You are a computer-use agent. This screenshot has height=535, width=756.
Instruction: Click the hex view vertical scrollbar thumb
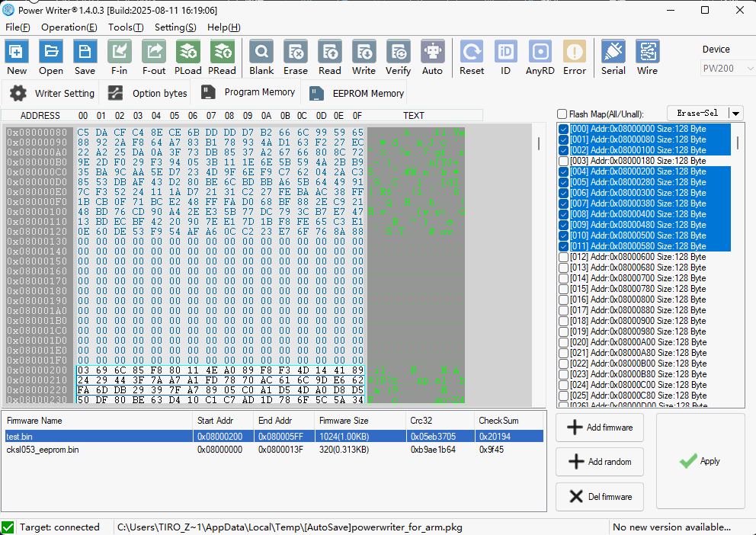pos(538,143)
